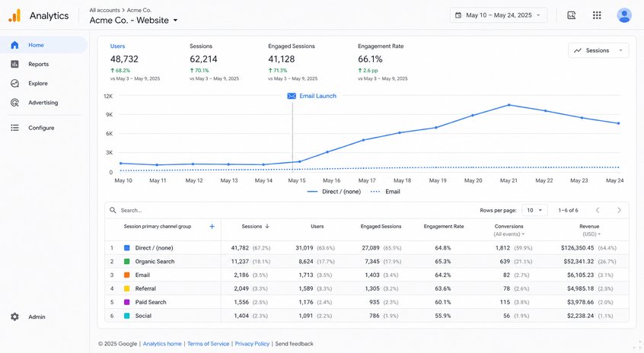Click the 41,782 sessions value
This screenshot has width=644, height=353.
pos(240,248)
